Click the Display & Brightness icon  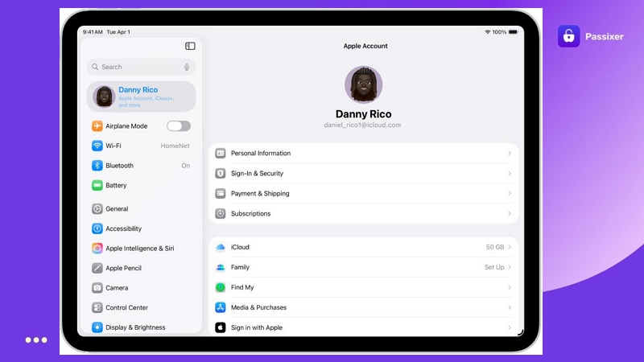(97, 327)
